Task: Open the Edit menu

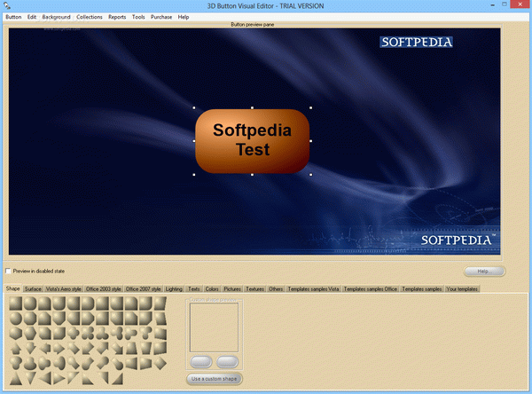Action: (32, 17)
